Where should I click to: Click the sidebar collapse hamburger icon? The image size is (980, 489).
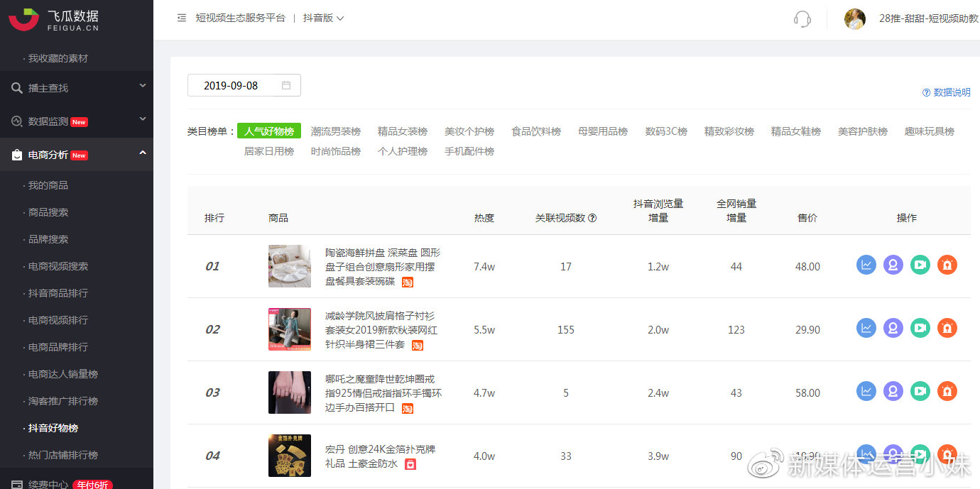click(x=180, y=19)
